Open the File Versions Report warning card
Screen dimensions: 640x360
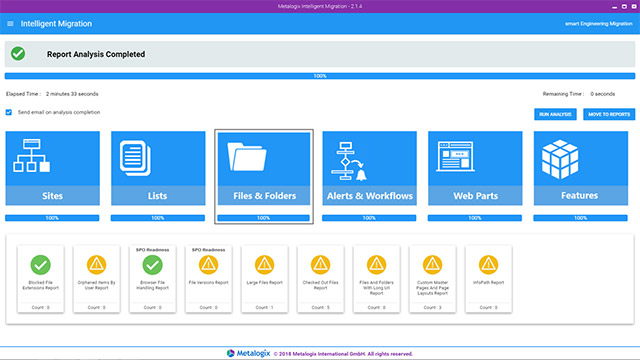click(x=209, y=279)
